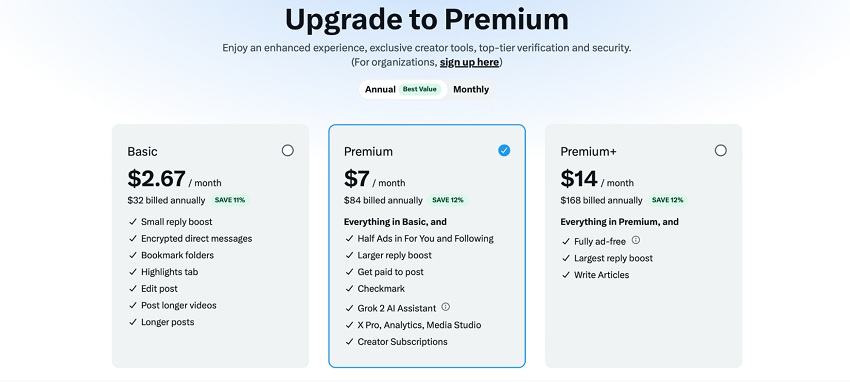850x383 pixels.
Task: Click the SAVE 12% badge on Premium
Action: (447, 200)
